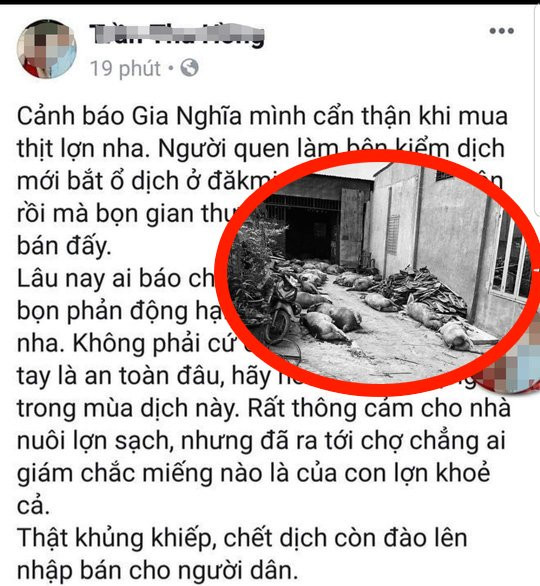Click the line "giám chắc miếng nào"
Screen dimensions: 540x586
pyautogui.click(x=253, y=473)
